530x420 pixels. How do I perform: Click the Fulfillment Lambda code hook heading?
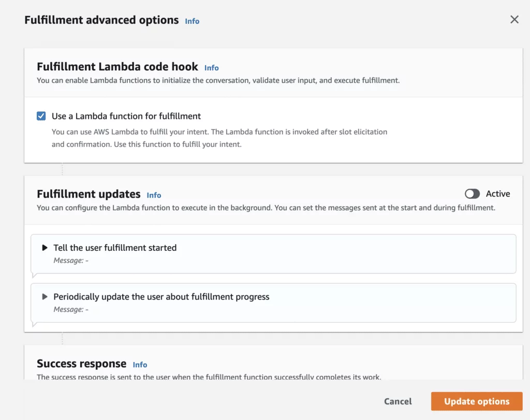tap(117, 67)
